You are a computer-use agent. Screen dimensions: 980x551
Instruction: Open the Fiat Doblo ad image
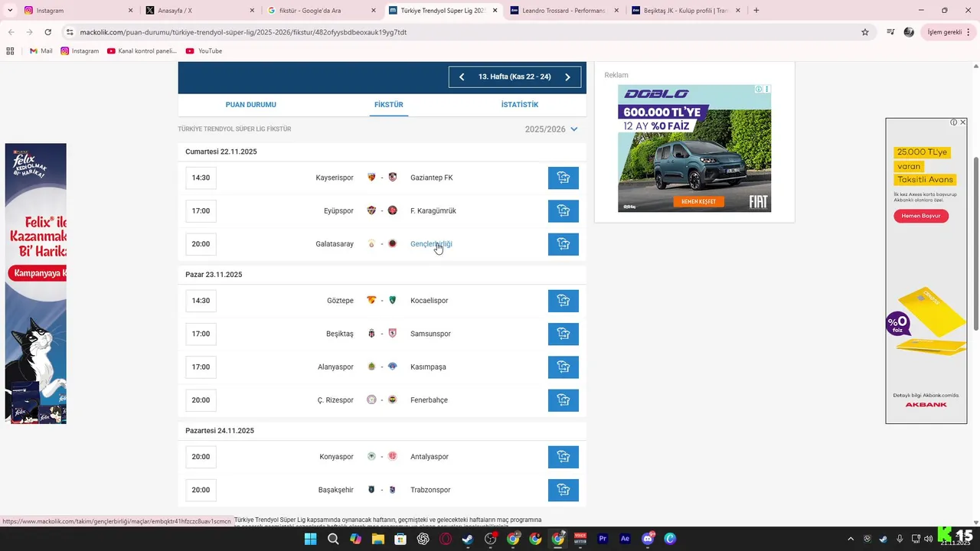pyautogui.click(x=694, y=148)
